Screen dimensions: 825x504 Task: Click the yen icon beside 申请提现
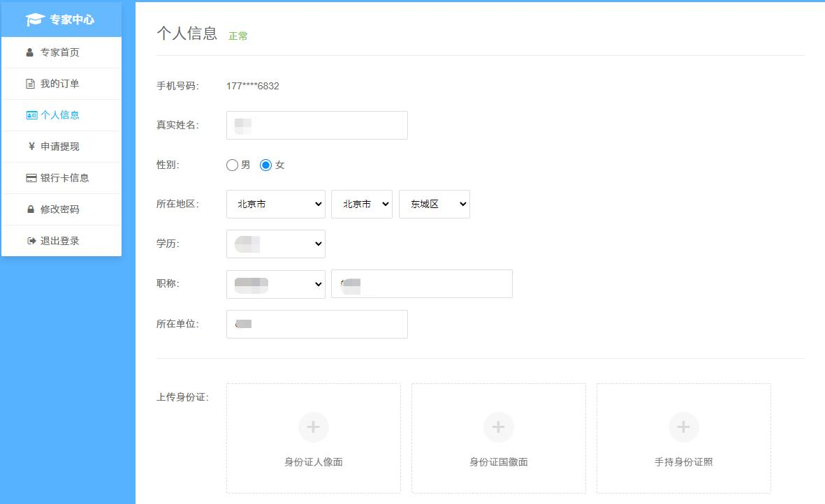point(31,147)
